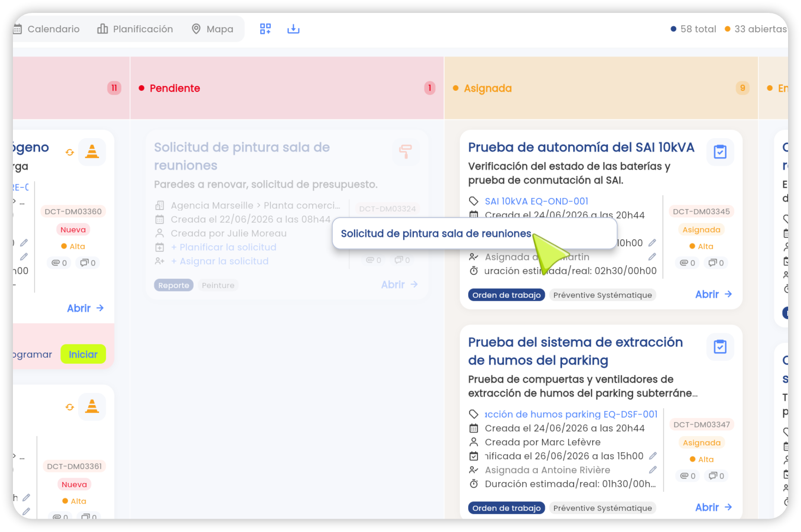The height and width of the screenshot is (532, 801).
Task: Click the Peinture tag
Action: (x=218, y=285)
